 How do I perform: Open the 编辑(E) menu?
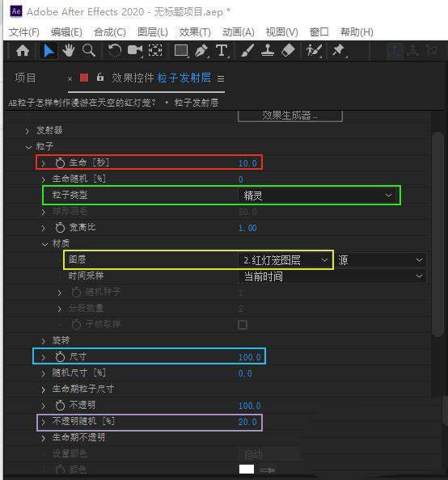[66, 32]
